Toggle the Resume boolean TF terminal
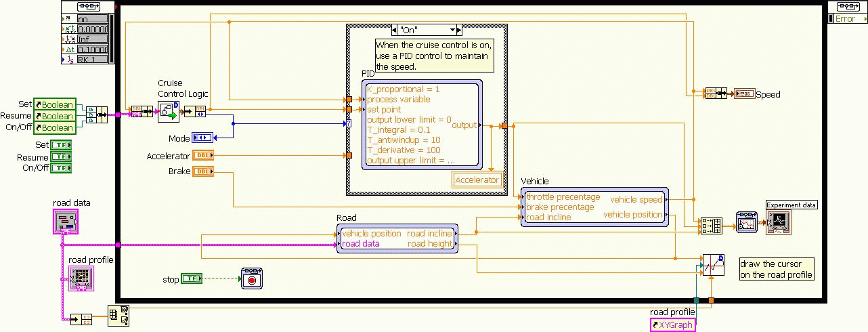Image resolution: width=868 pixels, height=332 pixels. click(61, 157)
